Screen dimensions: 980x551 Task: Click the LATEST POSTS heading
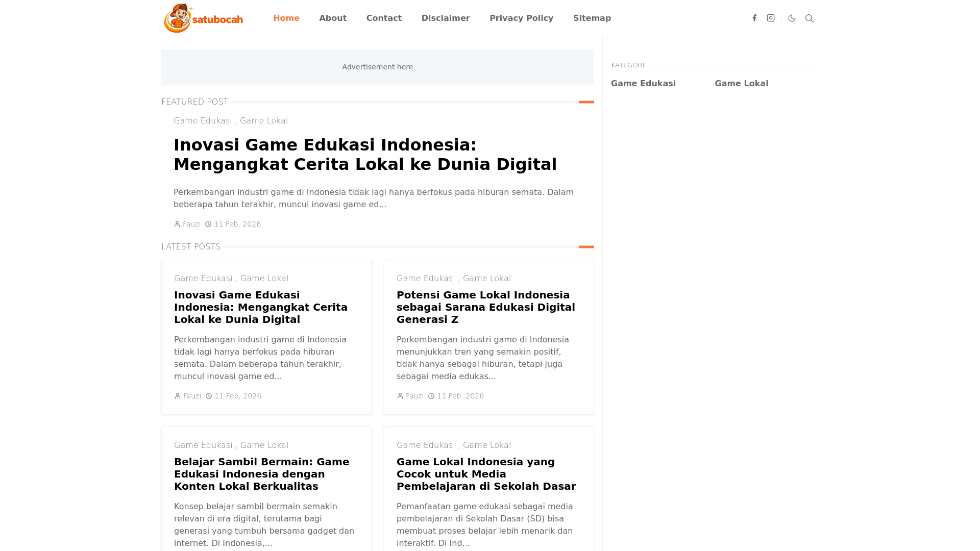(191, 247)
